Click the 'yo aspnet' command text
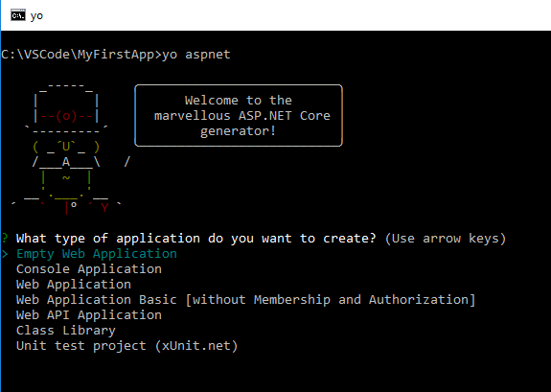The width and height of the screenshot is (551, 392). 196,55
